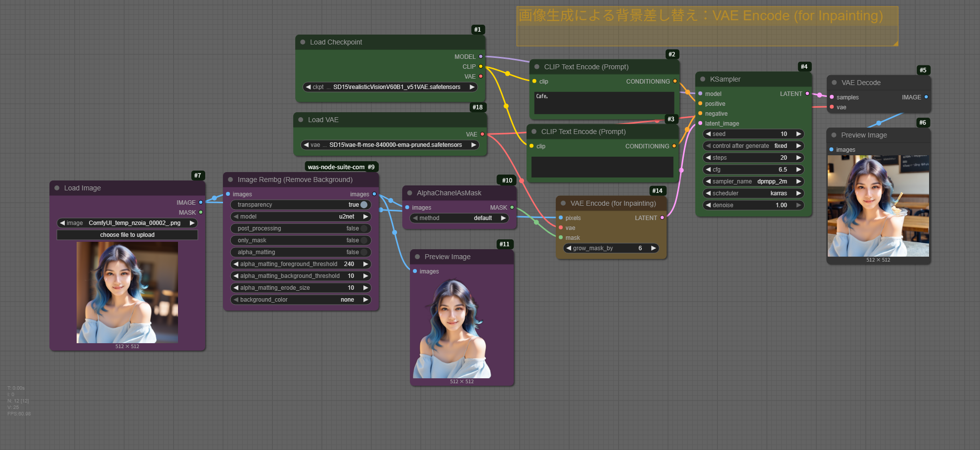980x450 pixels.
Task: Open the ckpt checkpoint file selector
Action: point(390,87)
